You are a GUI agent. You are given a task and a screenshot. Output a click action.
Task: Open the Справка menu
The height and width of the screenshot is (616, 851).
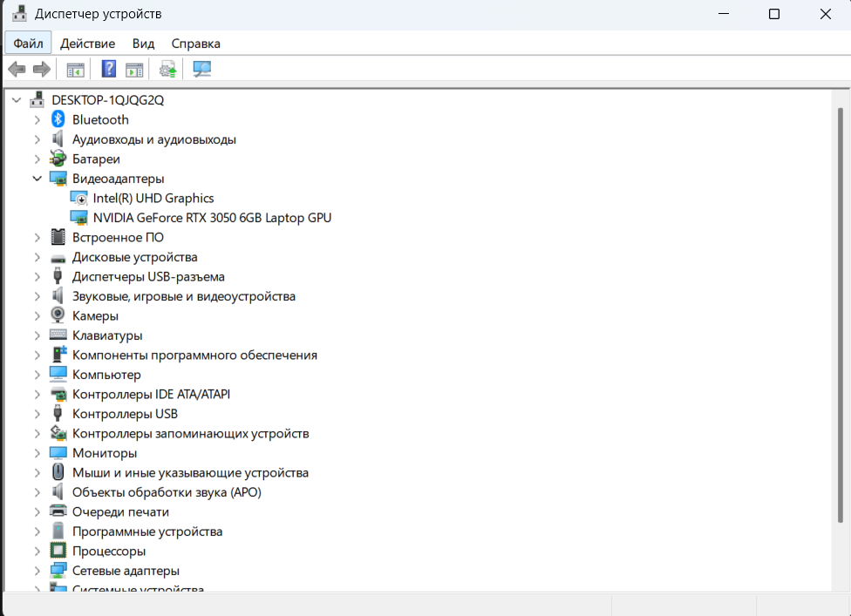pyautogui.click(x=196, y=44)
